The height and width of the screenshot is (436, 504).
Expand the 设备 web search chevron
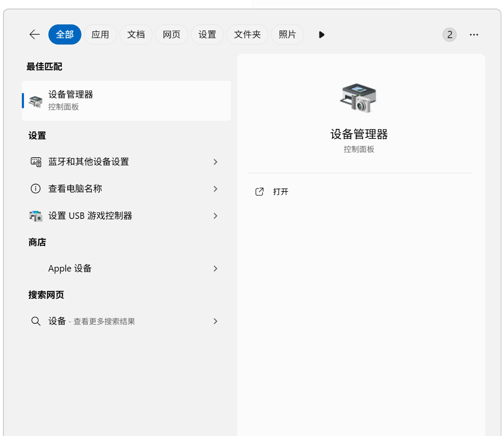point(216,321)
